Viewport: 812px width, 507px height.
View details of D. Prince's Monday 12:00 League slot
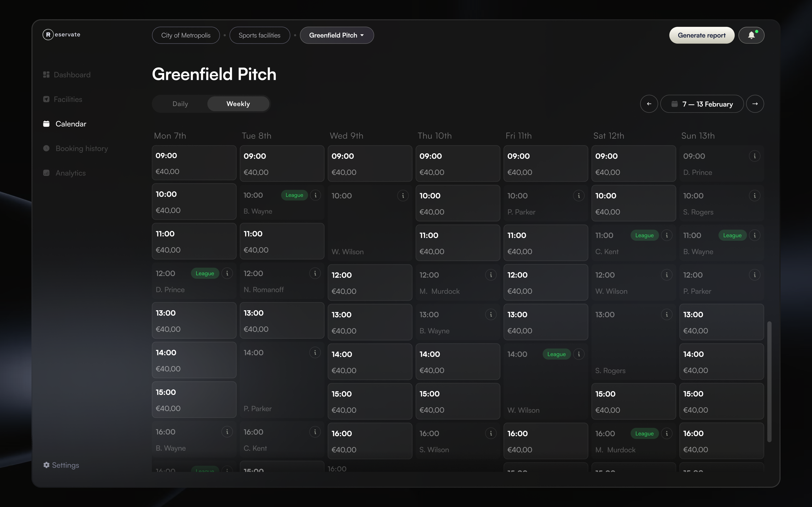click(228, 273)
